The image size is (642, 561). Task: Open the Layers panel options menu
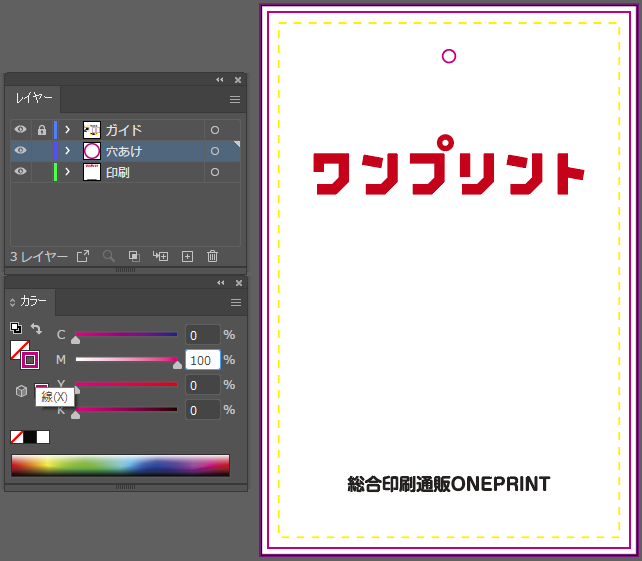(x=235, y=100)
